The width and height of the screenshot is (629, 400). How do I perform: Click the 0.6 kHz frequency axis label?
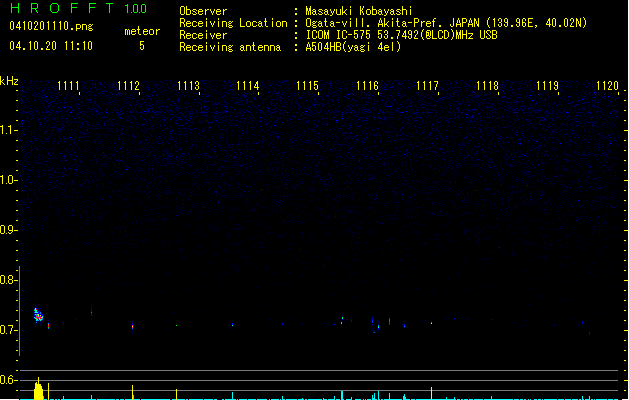(x=8, y=380)
